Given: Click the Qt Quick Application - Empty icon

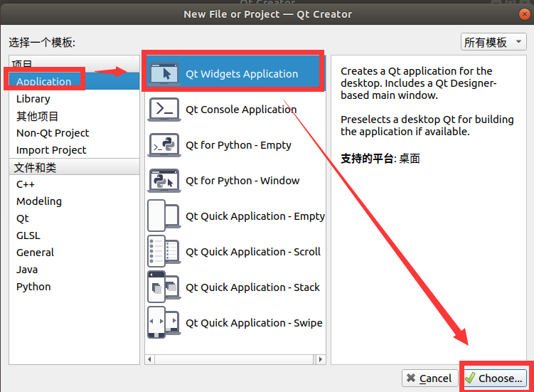Looking at the screenshot, I should click(x=164, y=216).
